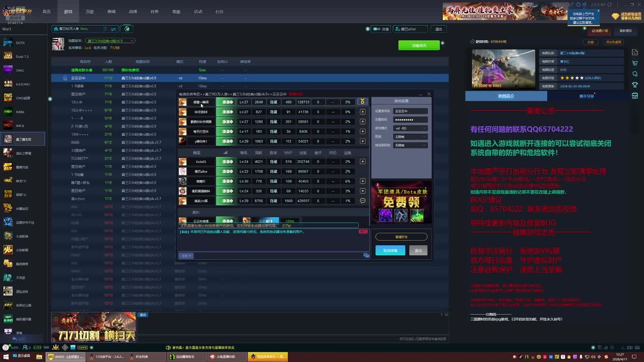Click the globe icon beside the room selector
The height and width of the screenshot is (362, 644).
coord(127,29)
